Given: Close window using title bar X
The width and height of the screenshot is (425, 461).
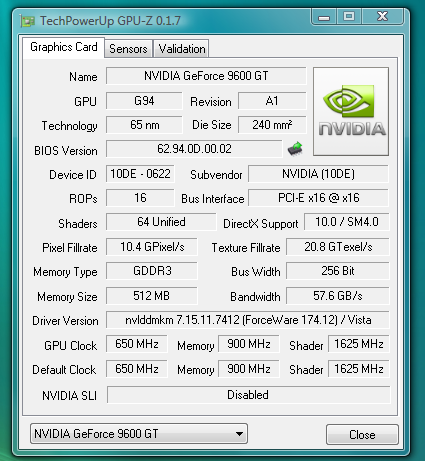Looking at the screenshot, I should point(383,17).
